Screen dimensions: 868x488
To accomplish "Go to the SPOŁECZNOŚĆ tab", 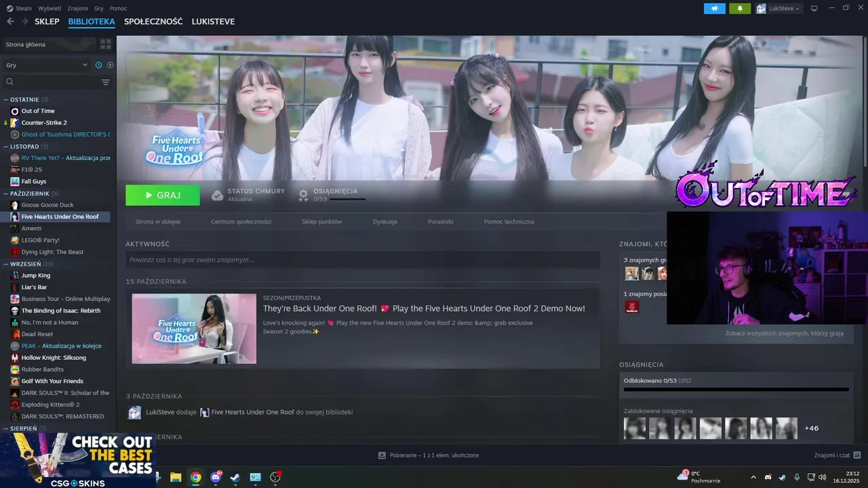I will point(153,22).
